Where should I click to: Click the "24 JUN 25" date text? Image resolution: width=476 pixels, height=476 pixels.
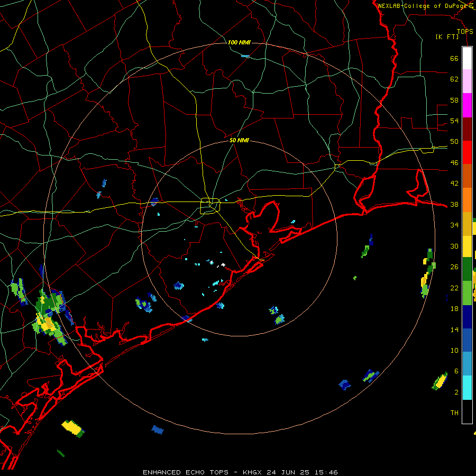pos(288,472)
